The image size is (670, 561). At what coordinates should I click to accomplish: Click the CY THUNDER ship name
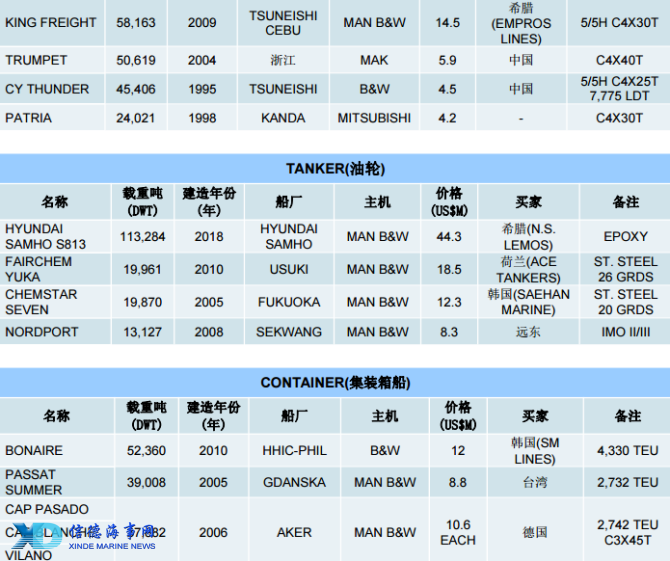(47, 89)
